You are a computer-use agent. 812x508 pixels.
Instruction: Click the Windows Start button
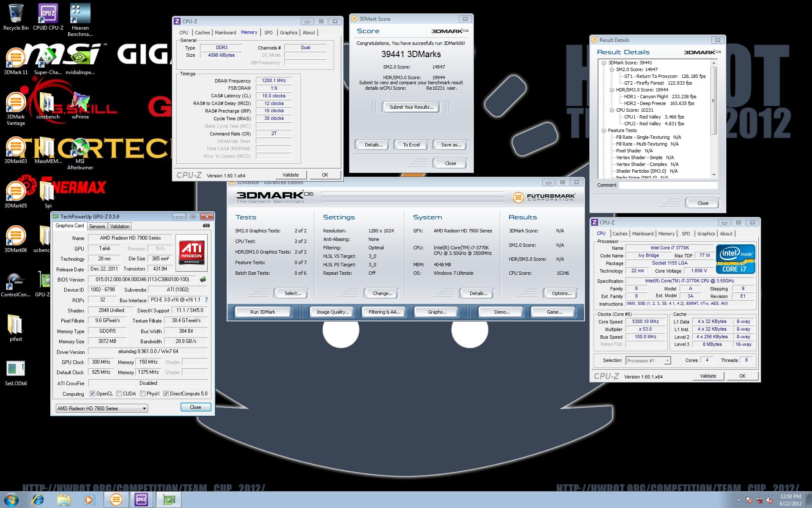pyautogui.click(x=11, y=500)
